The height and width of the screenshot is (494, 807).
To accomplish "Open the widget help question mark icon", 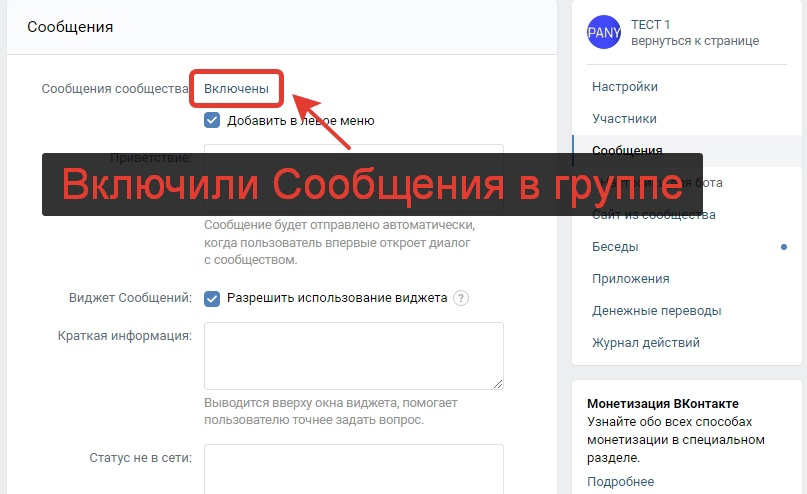I will pos(461,298).
